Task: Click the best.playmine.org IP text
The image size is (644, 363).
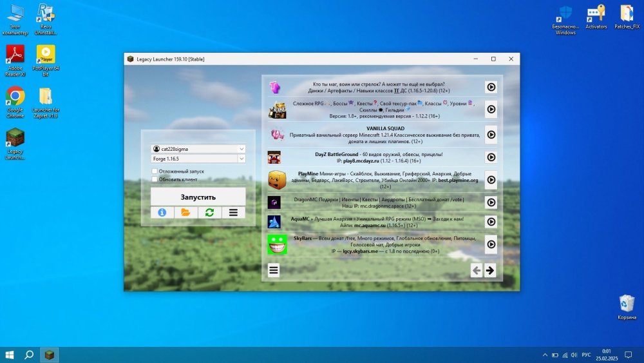Action: [458, 180]
